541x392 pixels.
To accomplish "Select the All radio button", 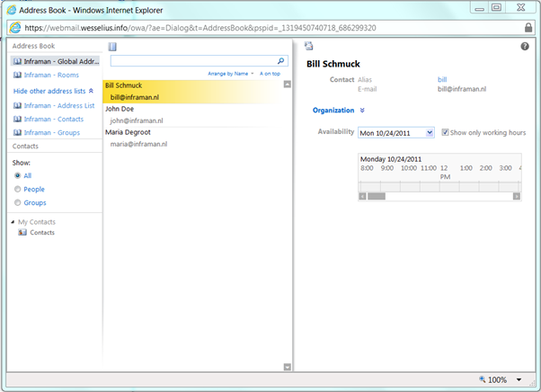I will [x=18, y=176].
